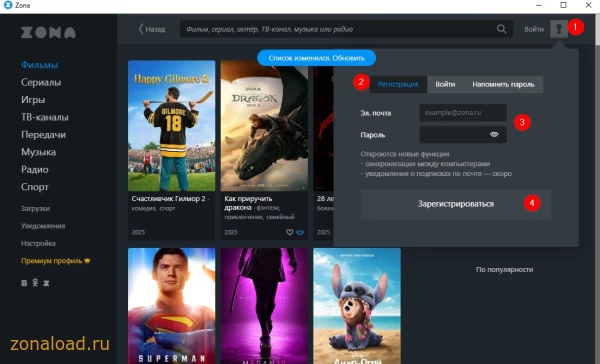
Task: Mark dragon movie as watched eye icon
Action: [x=300, y=232]
